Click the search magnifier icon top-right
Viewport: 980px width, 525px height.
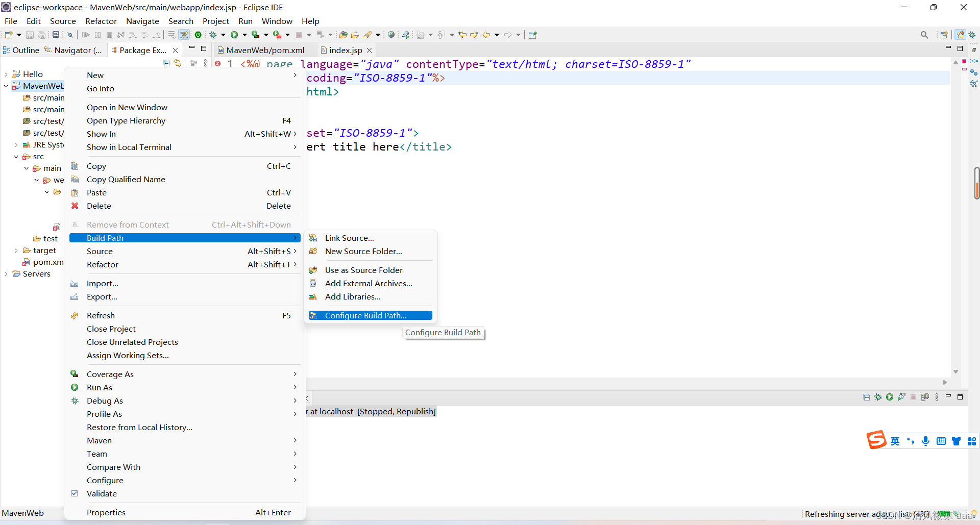coord(924,34)
